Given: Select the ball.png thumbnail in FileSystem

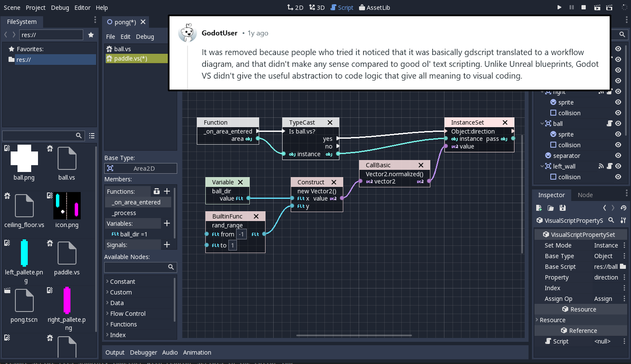Looking at the screenshot, I should tap(23, 158).
